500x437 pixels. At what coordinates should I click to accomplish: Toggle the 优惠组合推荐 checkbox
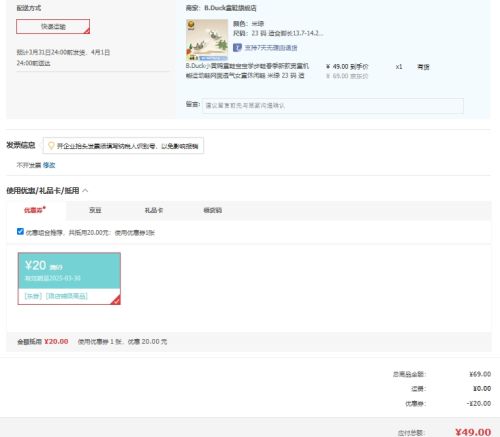coord(20,231)
